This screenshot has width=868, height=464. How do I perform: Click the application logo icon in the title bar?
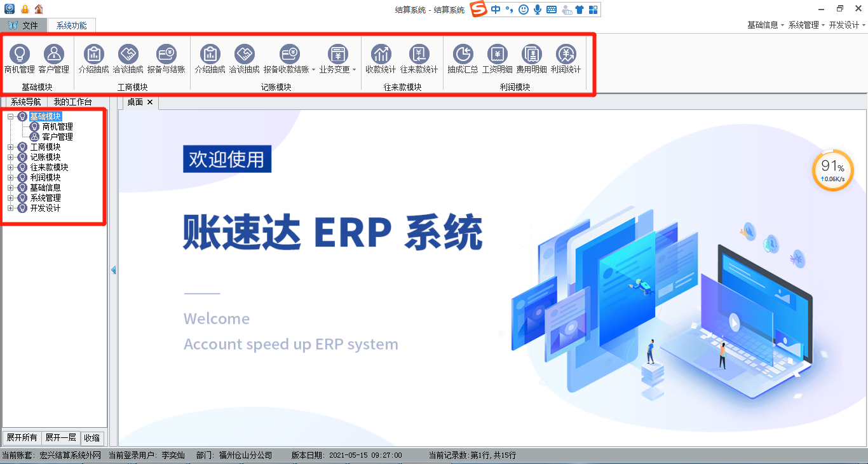click(x=10, y=9)
